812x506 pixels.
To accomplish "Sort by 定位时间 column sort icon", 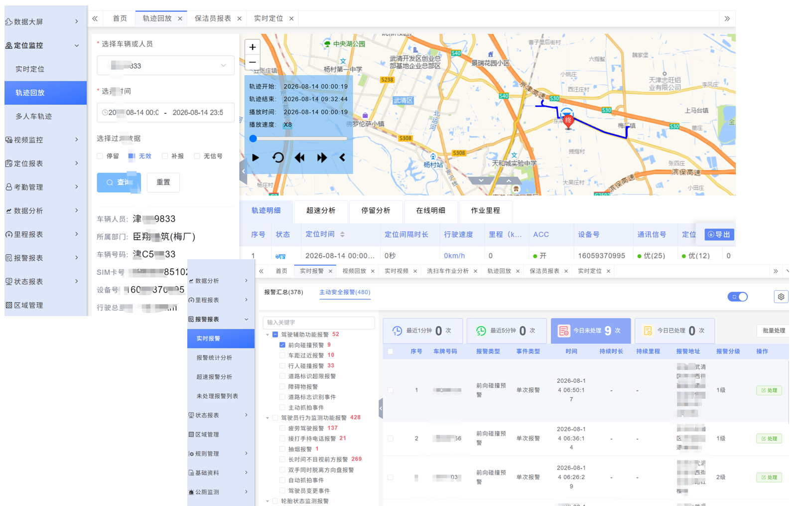I will tap(342, 234).
